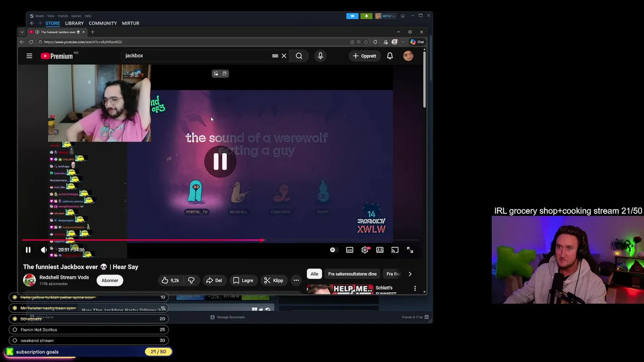Go back in the browser
Screen dimensions: 644x362
click(22, 42)
